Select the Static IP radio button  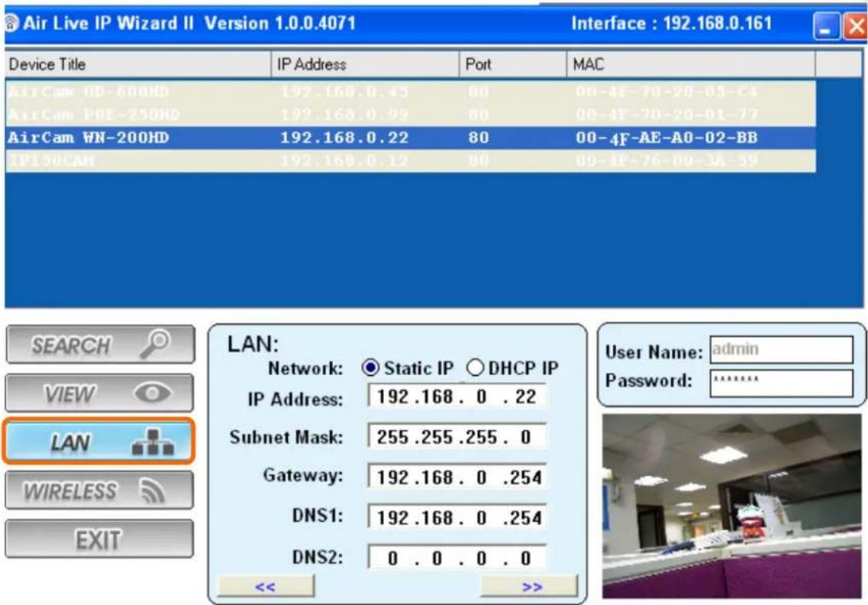(369, 368)
